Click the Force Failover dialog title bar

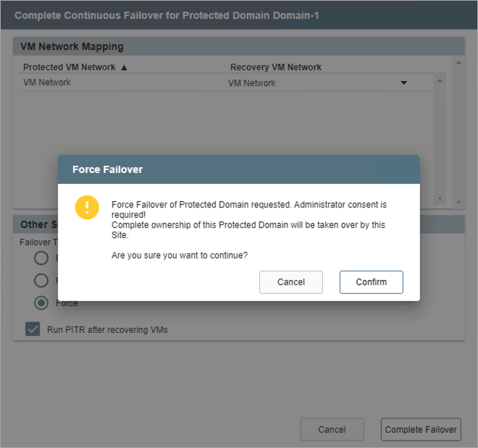click(x=239, y=169)
